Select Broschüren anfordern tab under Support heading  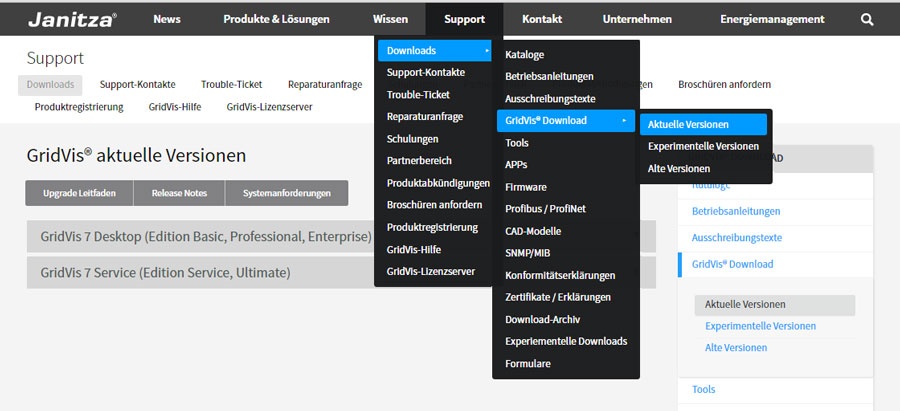[x=724, y=85]
